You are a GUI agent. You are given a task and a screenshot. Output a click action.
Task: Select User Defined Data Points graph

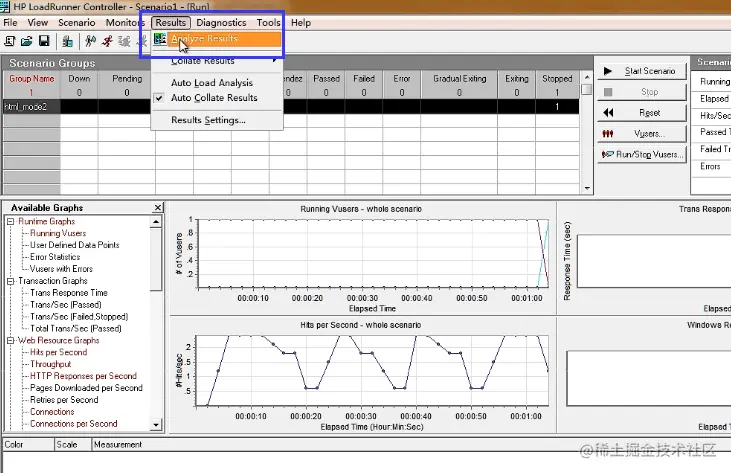coord(75,245)
